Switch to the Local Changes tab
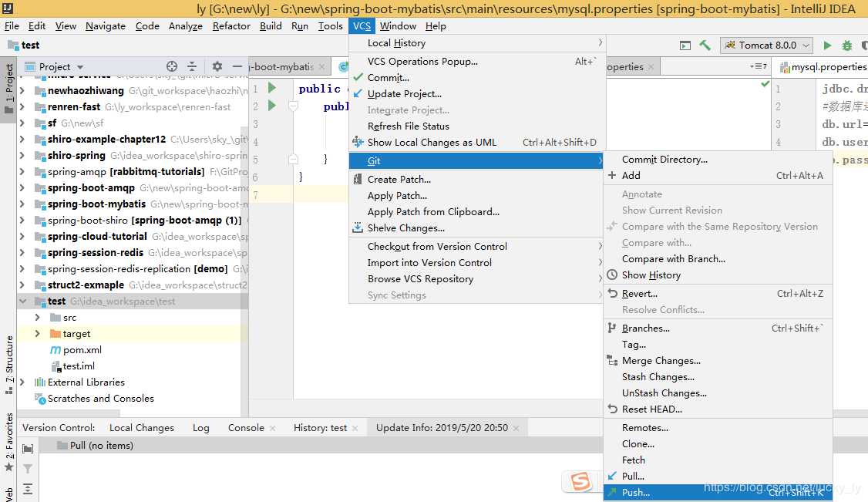The image size is (868, 502). point(142,428)
